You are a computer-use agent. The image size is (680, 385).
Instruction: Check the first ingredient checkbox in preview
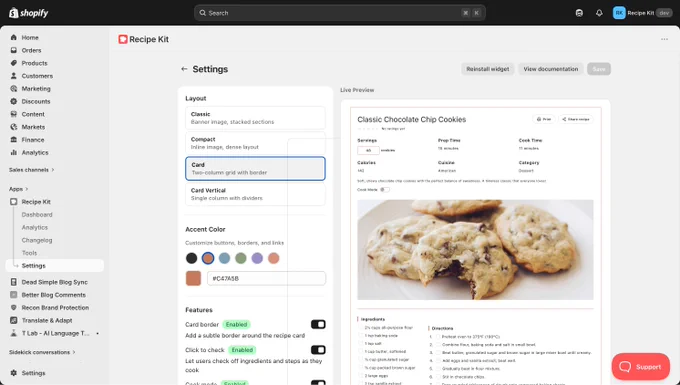click(x=361, y=328)
